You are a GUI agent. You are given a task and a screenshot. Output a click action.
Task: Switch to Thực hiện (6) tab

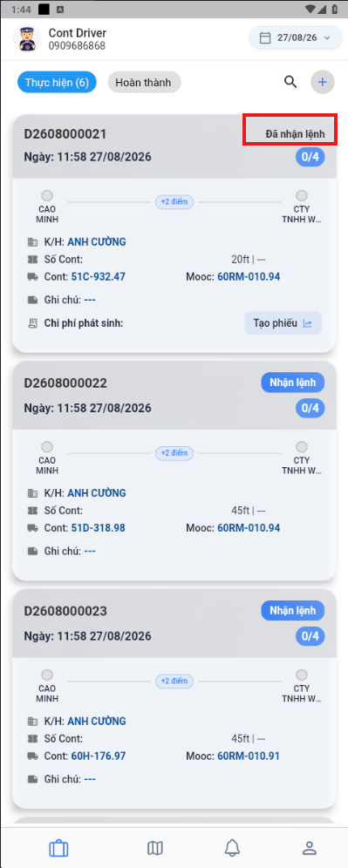[57, 83]
